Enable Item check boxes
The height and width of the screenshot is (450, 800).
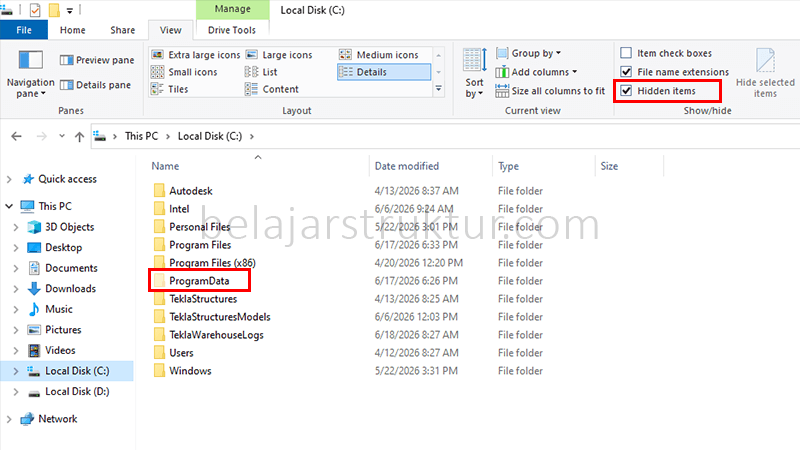(626, 53)
